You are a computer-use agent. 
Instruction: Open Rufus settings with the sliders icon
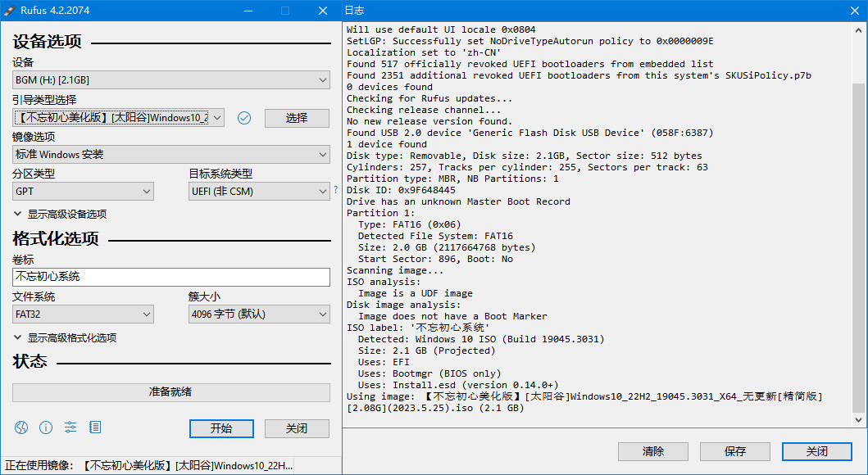tap(70, 427)
